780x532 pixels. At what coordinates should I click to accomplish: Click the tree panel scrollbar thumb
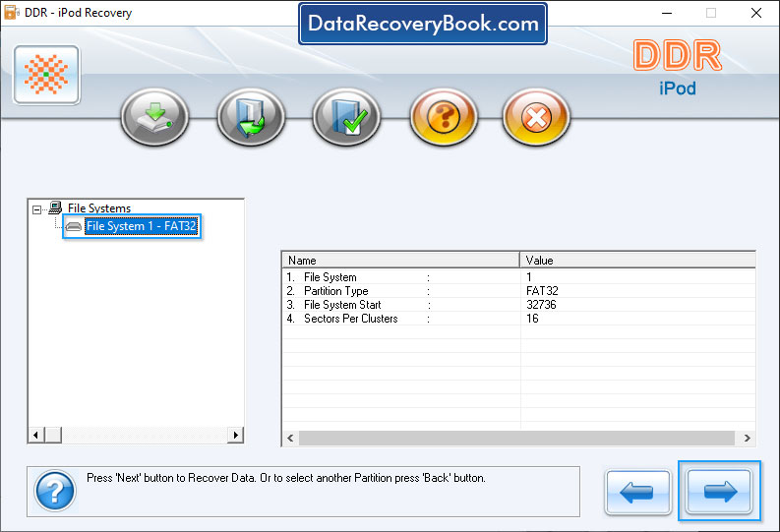click(x=53, y=435)
